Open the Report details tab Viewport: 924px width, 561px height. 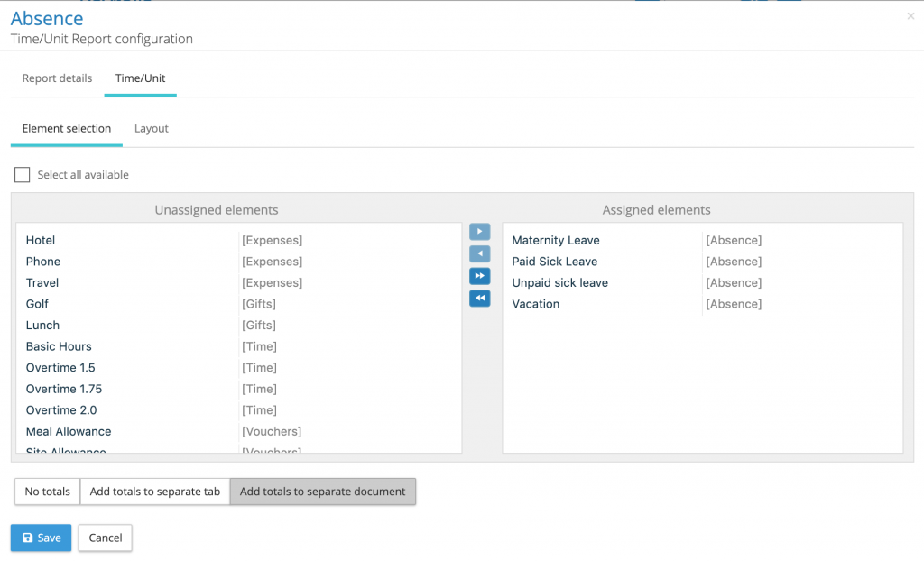(x=57, y=78)
